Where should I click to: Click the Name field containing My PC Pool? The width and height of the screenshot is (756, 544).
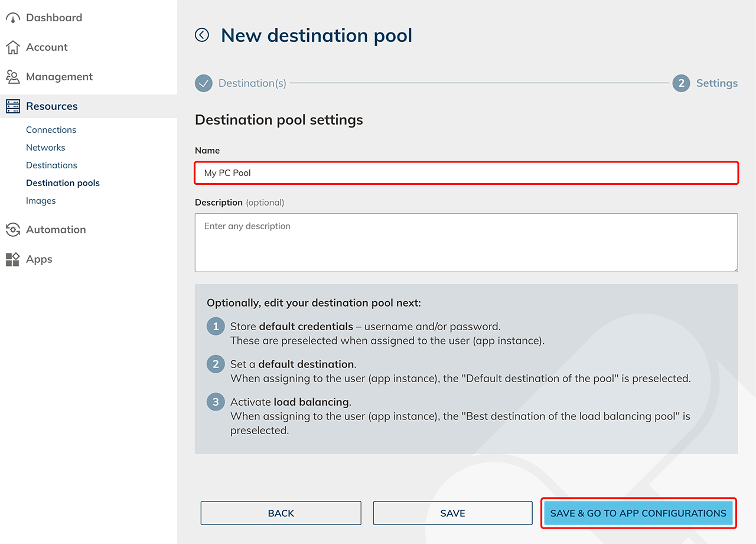point(466,173)
